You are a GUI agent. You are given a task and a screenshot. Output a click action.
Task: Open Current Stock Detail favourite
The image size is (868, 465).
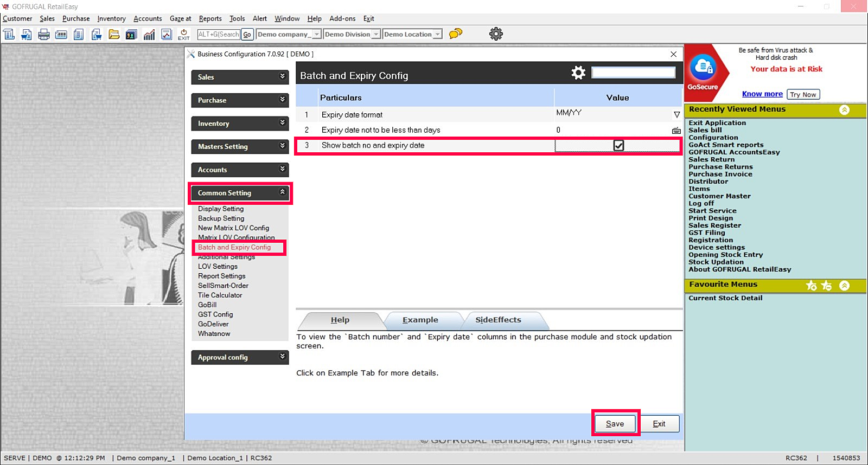(x=725, y=298)
